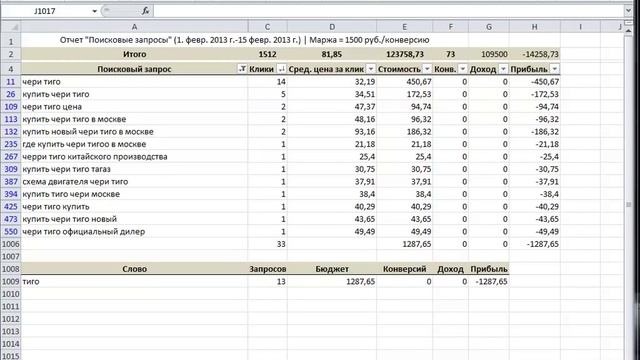Click clicks value 14 in row 11
The height and width of the screenshot is (360, 640).
pos(267,82)
